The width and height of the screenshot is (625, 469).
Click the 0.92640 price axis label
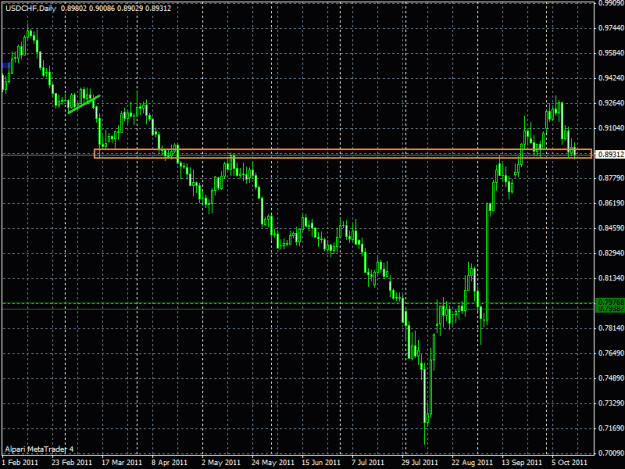tap(611, 103)
